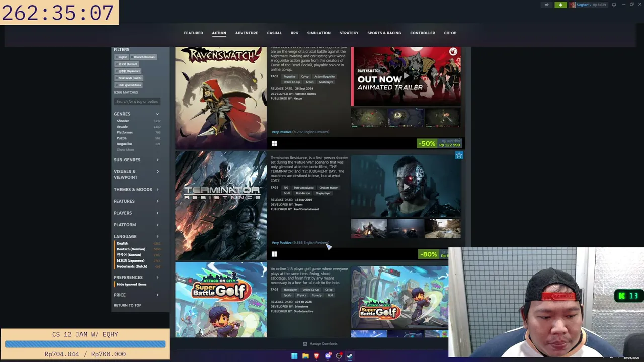The height and width of the screenshot is (362, 644).
Task: Click the Choices Matter tag
Action: tap(329, 188)
